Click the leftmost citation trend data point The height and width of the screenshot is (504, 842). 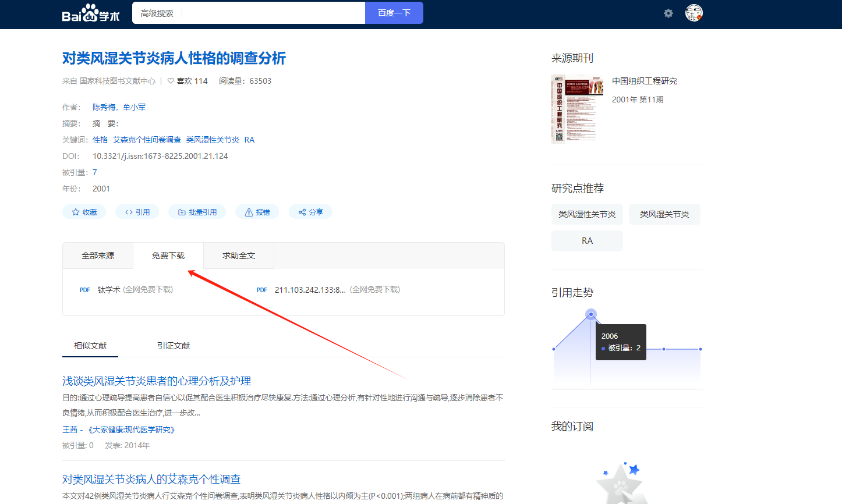[x=554, y=349]
